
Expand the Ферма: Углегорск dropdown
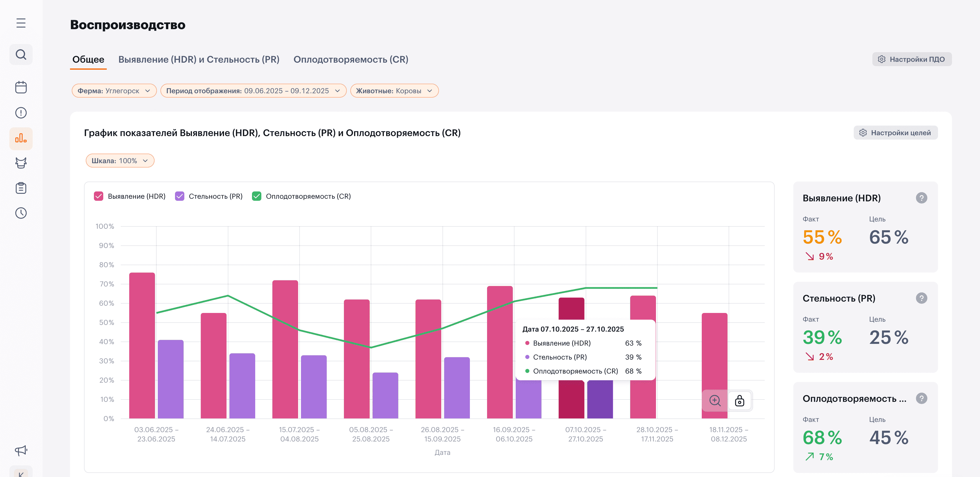pyautogui.click(x=114, y=91)
